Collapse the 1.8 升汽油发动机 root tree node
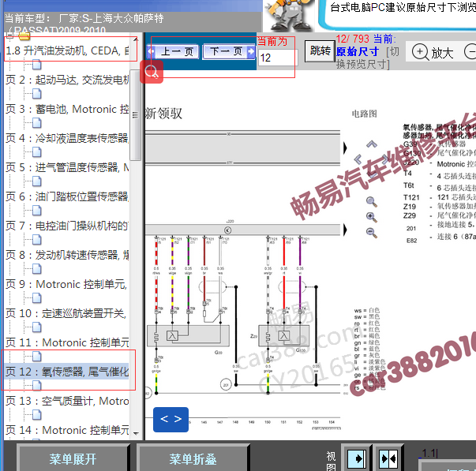The image size is (476, 471). [x=9, y=36]
